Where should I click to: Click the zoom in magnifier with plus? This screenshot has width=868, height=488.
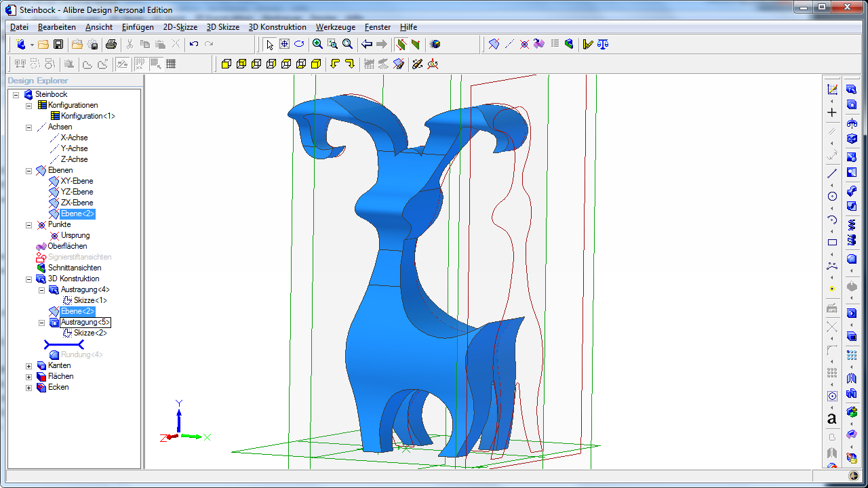pos(317,44)
